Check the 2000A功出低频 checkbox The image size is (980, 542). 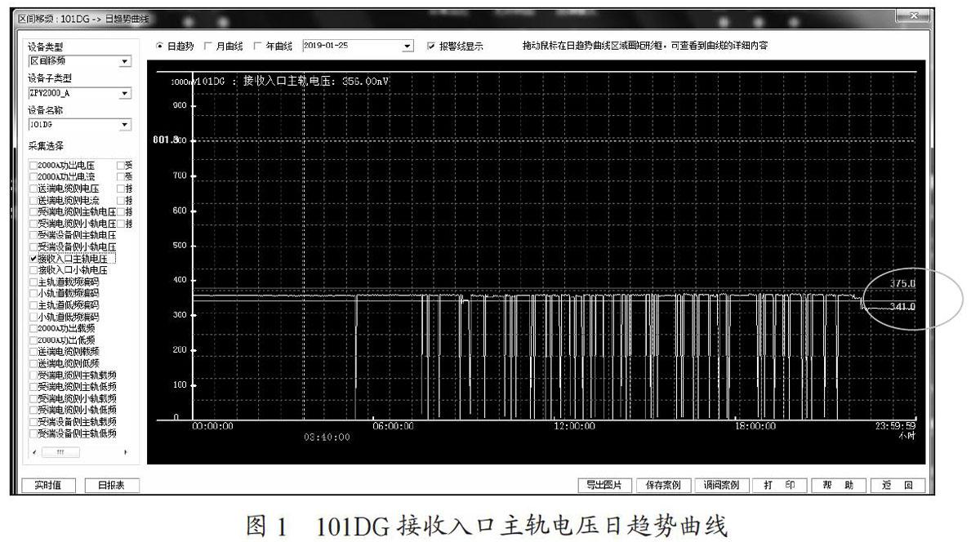tap(33, 340)
